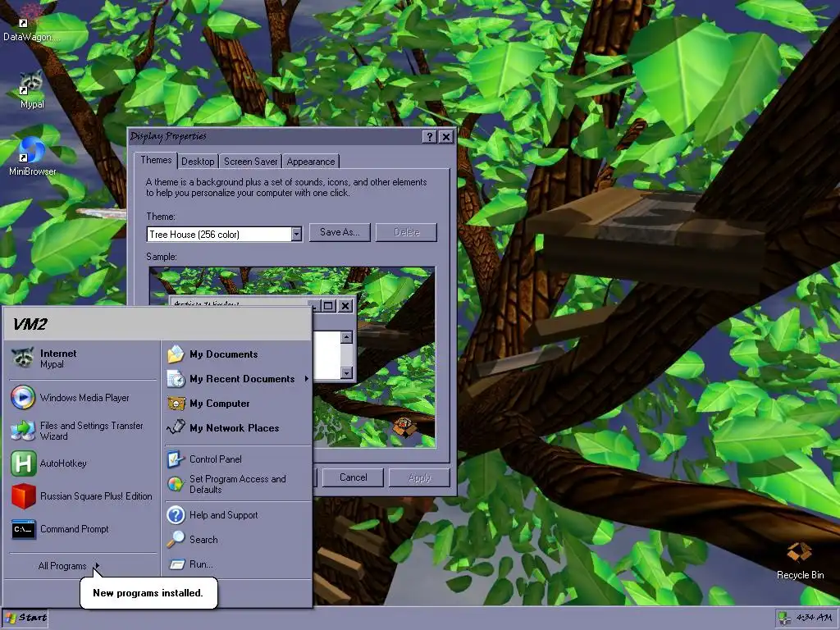Open My Documents folder
840x630 pixels.
pyautogui.click(x=238, y=354)
